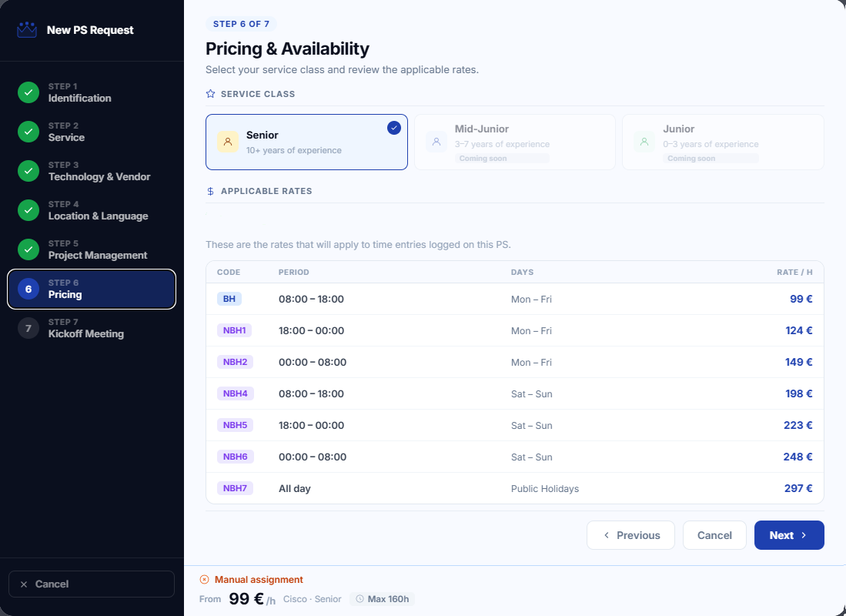
Task: Click the star icon beside Service Class
Action: pos(210,94)
